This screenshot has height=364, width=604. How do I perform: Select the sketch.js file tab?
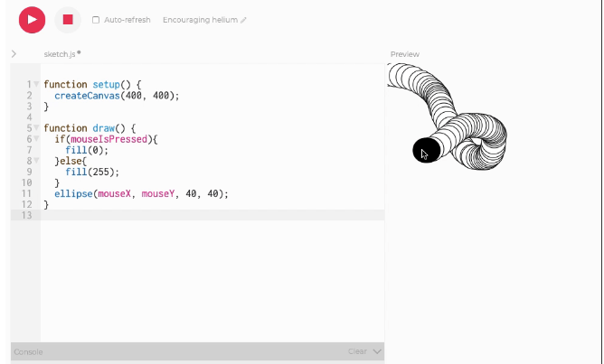tap(61, 54)
